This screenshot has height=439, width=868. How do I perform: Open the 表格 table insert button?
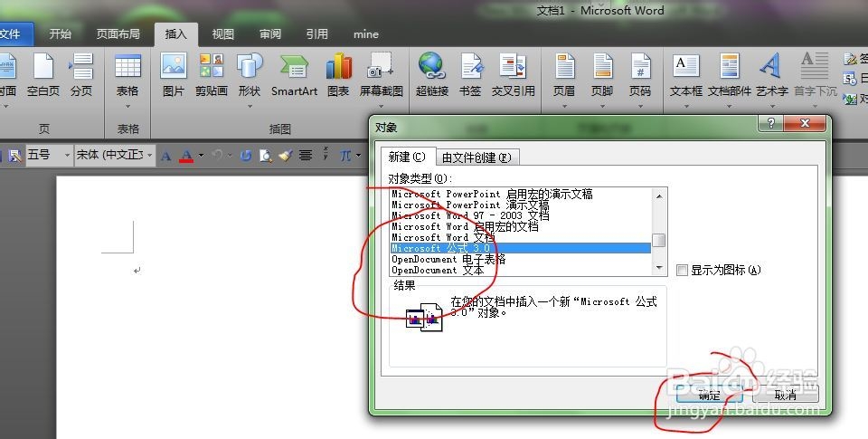pos(127,80)
